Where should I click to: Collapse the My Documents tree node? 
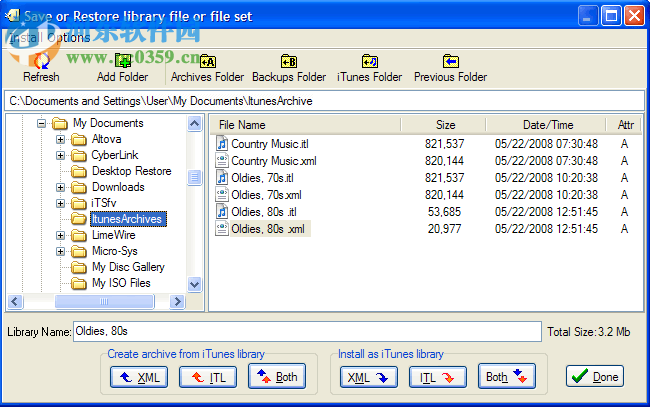tap(41, 123)
